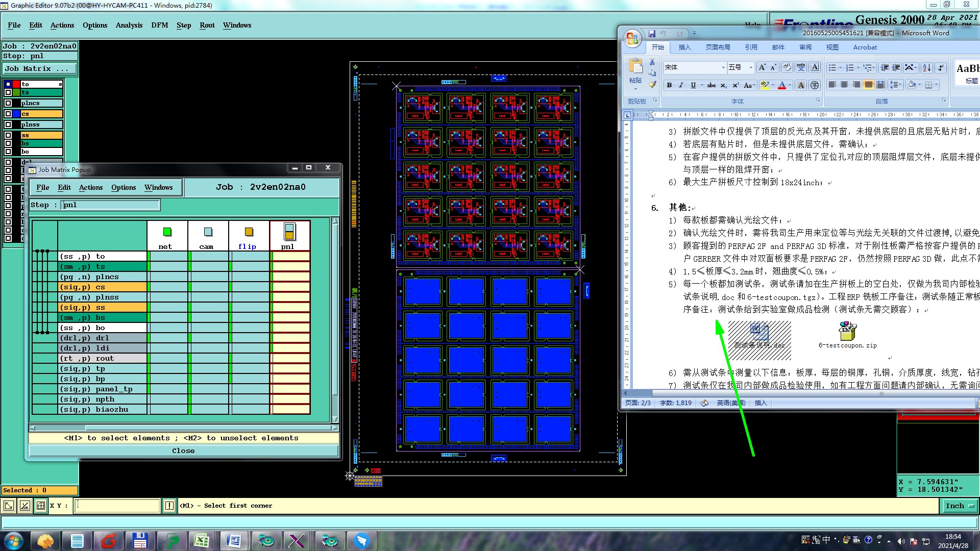Click the grid snap icon beside X Y
The width and height of the screenshot is (980, 551).
(x=41, y=506)
